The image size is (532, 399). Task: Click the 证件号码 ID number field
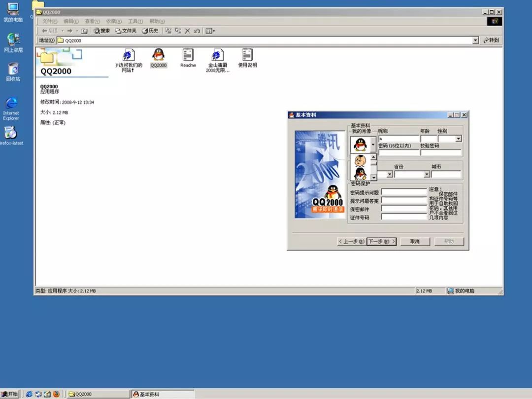click(x=404, y=217)
